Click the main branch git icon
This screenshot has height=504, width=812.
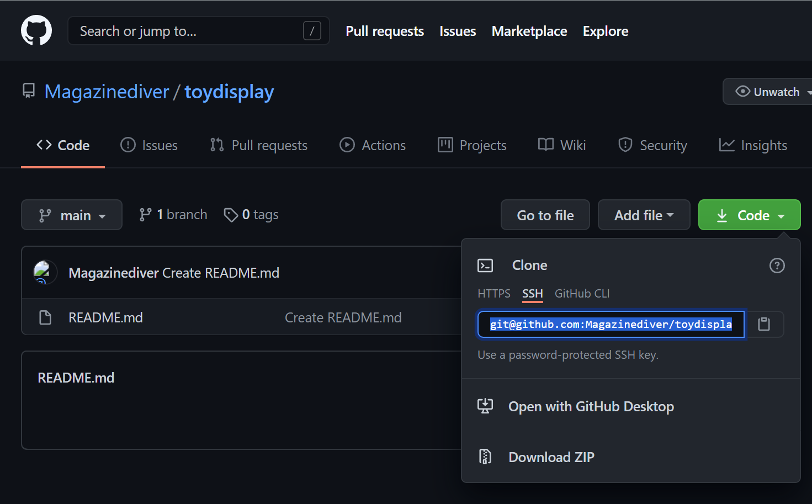coord(45,215)
